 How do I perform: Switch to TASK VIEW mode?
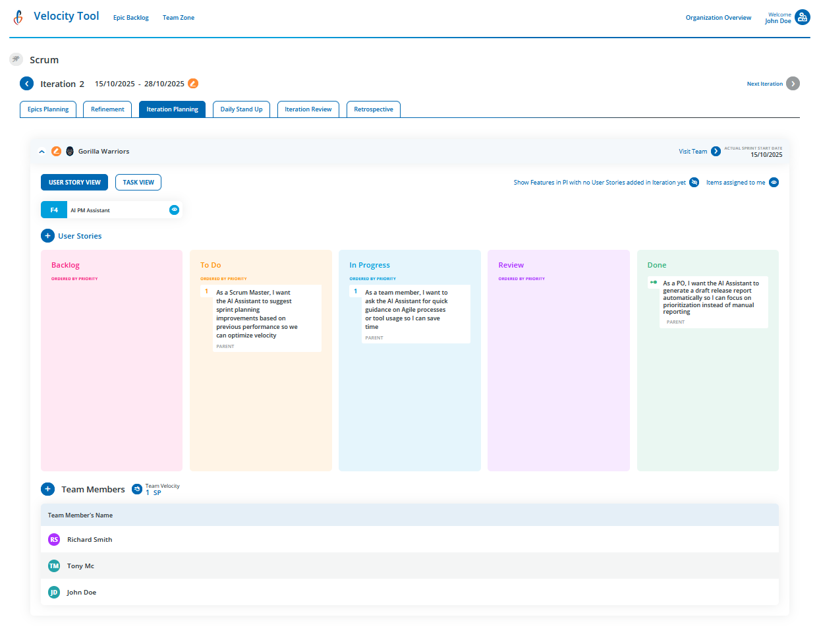coord(138,182)
